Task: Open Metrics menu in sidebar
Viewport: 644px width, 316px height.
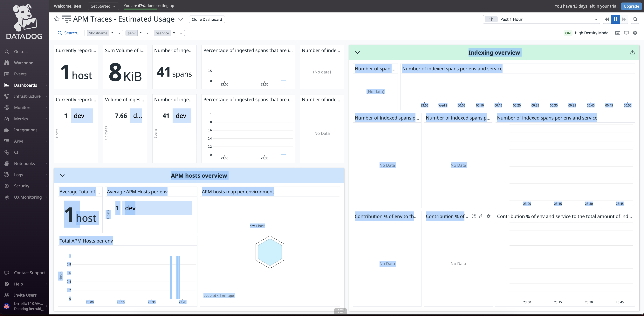Action: coord(21,119)
